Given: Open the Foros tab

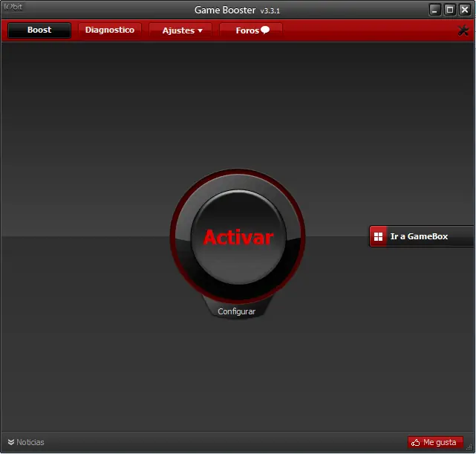Looking at the screenshot, I should (x=252, y=30).
